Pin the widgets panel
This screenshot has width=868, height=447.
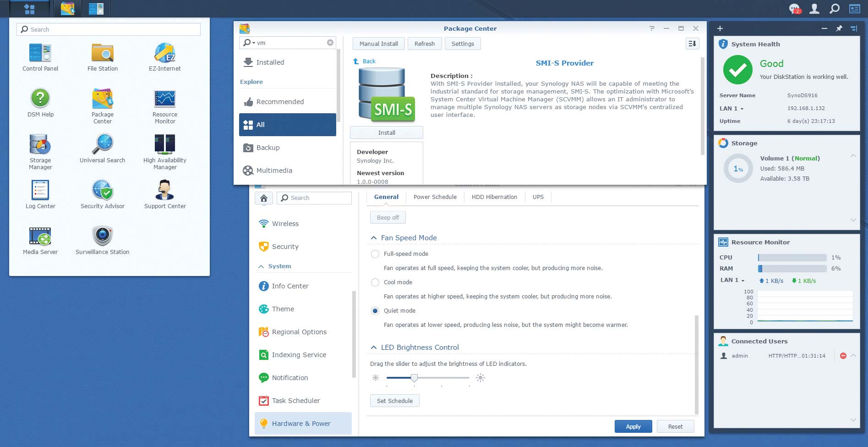839,28
